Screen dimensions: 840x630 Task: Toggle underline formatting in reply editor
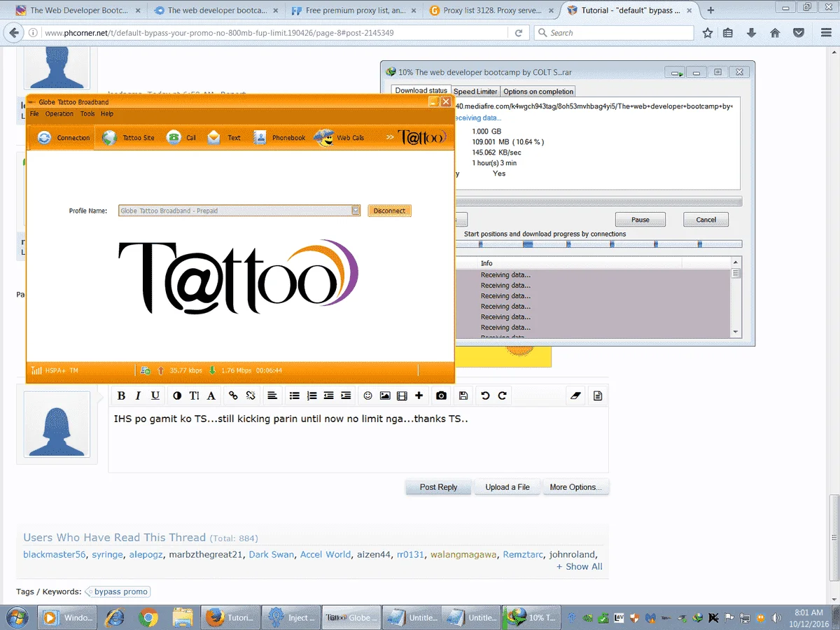(155, 395)
